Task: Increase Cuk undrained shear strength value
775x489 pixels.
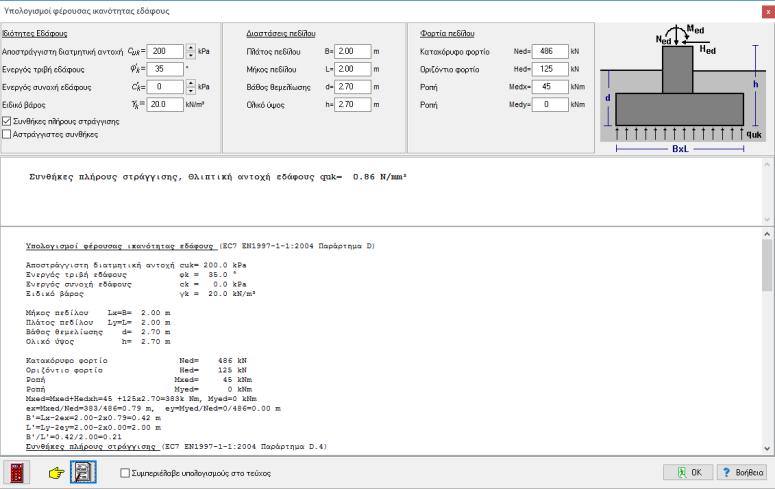Action: [191, 48]
